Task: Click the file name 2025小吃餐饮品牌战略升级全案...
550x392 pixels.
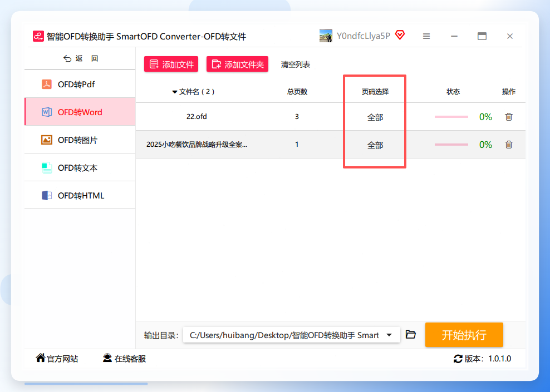Action: tap(197, 145)
